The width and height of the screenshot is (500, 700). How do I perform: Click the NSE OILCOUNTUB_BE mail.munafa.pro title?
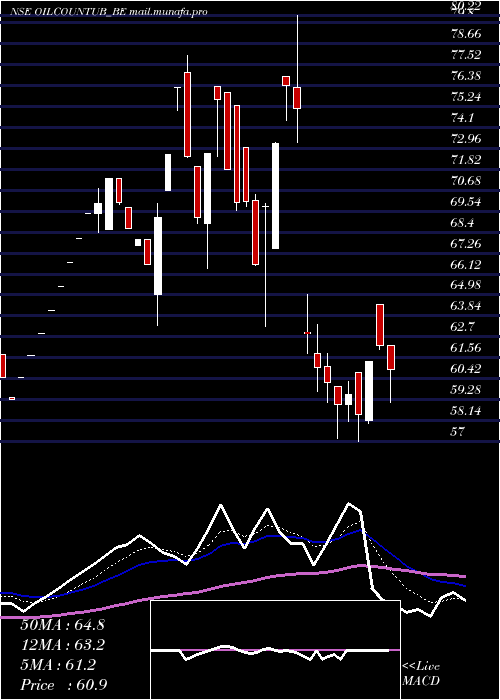click(x=108, y=12)
